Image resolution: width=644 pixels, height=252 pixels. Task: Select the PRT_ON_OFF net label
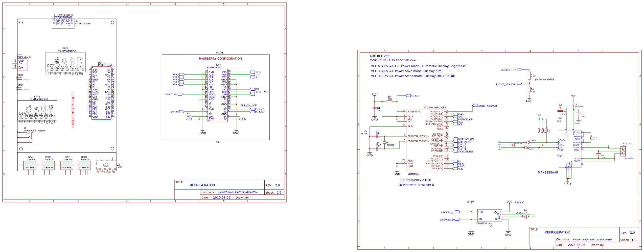coord(249,105)
